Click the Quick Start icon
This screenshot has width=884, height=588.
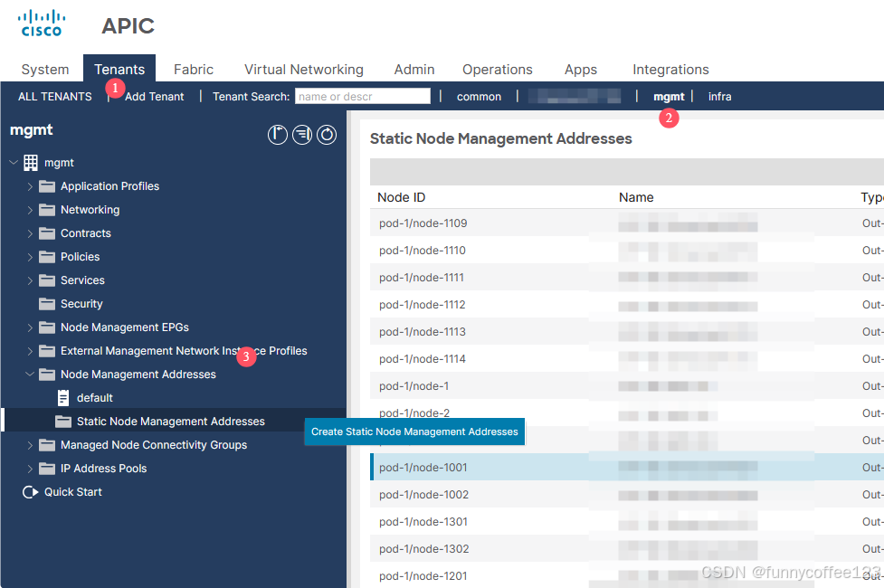30,492
